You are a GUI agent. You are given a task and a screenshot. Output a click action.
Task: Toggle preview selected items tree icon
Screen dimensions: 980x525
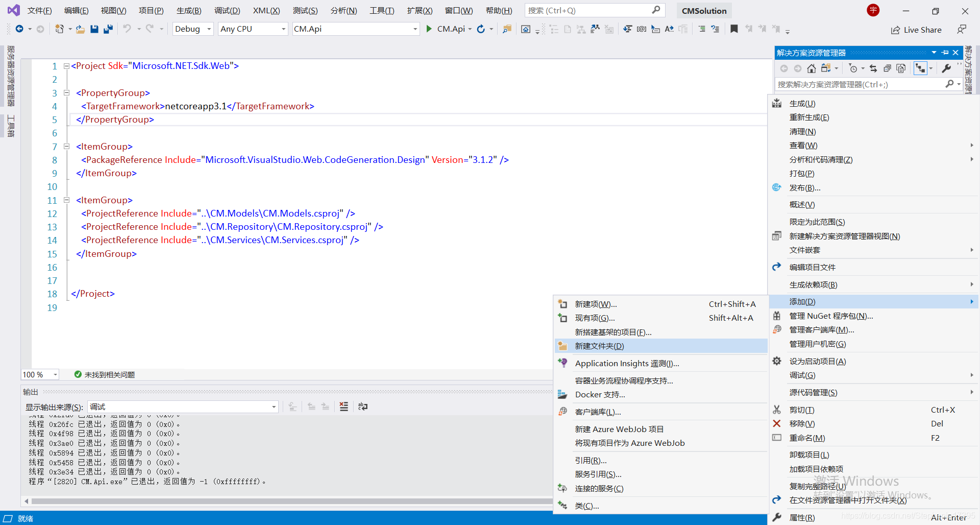(920, 68)
